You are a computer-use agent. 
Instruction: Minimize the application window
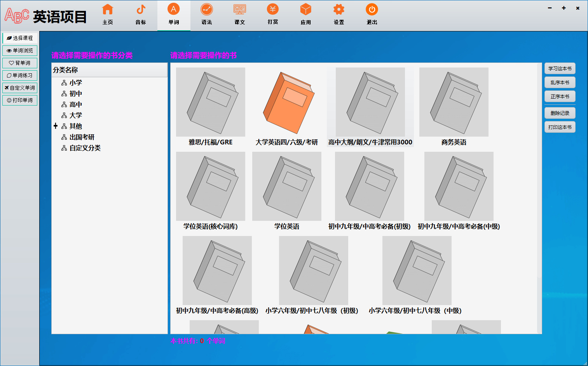[x=550, y=8]
